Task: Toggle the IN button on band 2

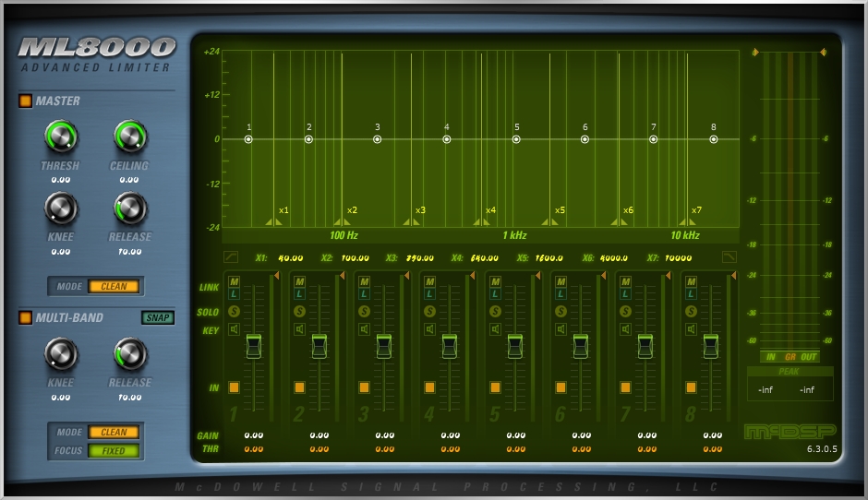Action: [x=299, y=387]
